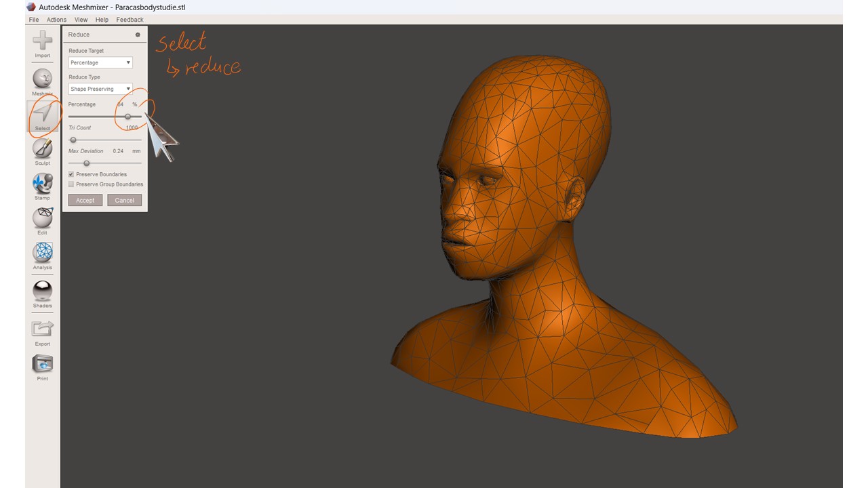Image resolution: width=868 pixels, height=488 pixels.
Task: Click the Tri Count slider handle
Action: (73, 140)
